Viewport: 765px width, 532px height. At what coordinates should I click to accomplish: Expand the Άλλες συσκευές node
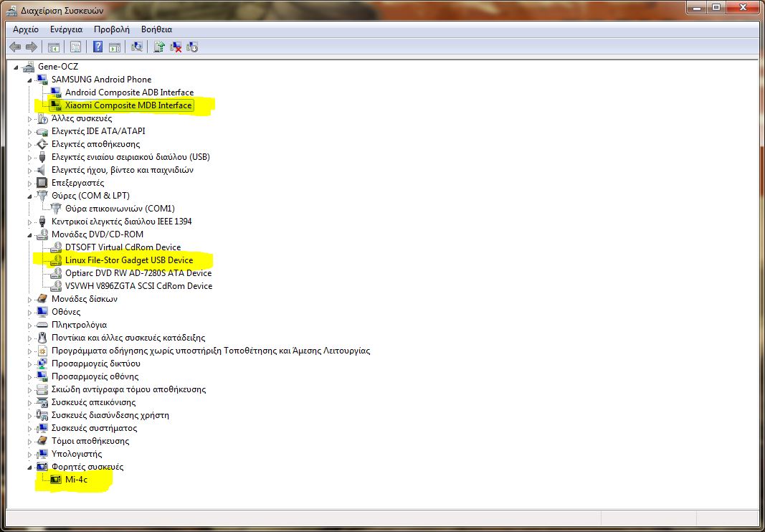click(30, 118)
